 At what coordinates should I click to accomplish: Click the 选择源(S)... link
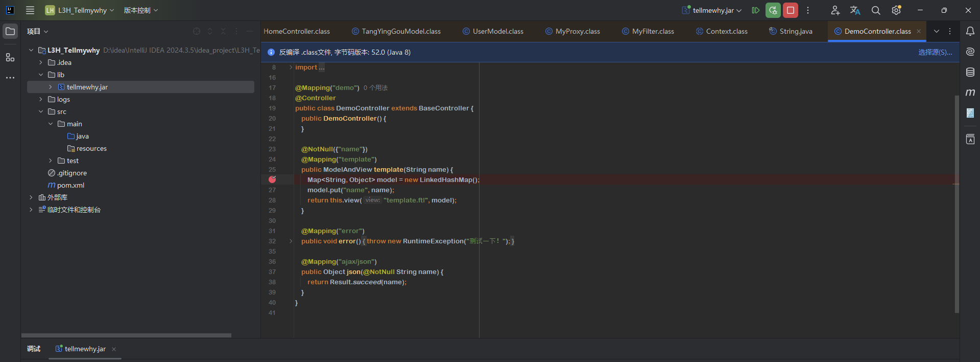pyautogui.click(x=935, y=52)
